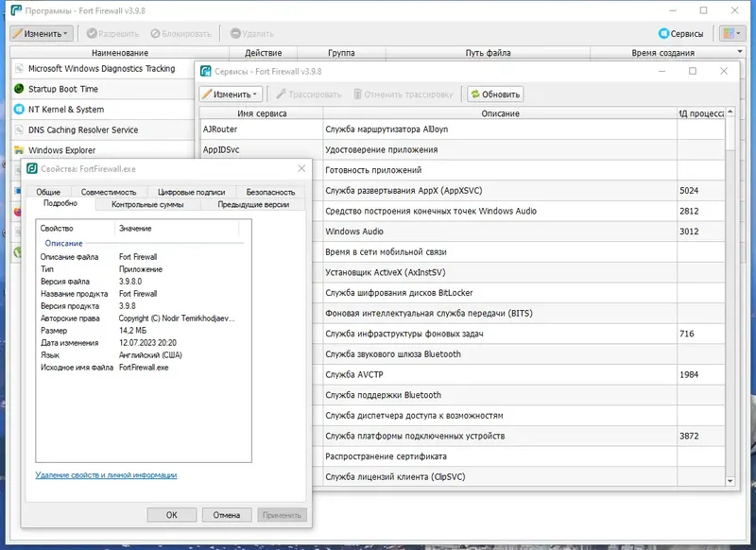Close the Свойства: FortFirewall.exe dialog
This screenshot has width=756, height=550.
[x=301, y=168]
